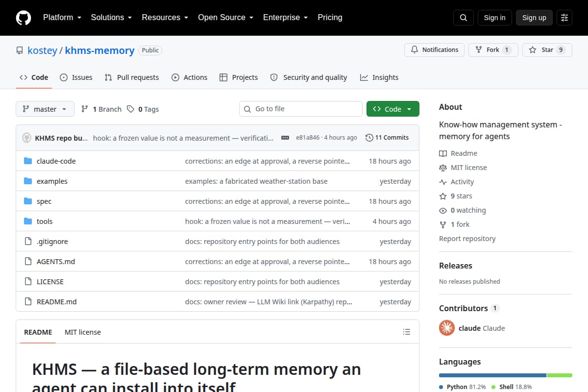
Task: Switch to the Actions tab
Action: [189, 77]
